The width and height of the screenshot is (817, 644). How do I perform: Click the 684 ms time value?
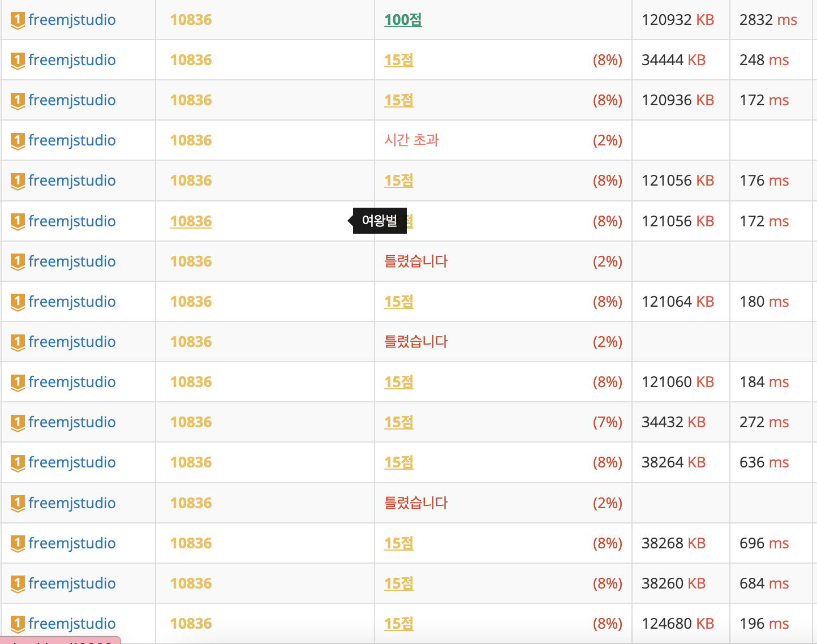(764, 583)
